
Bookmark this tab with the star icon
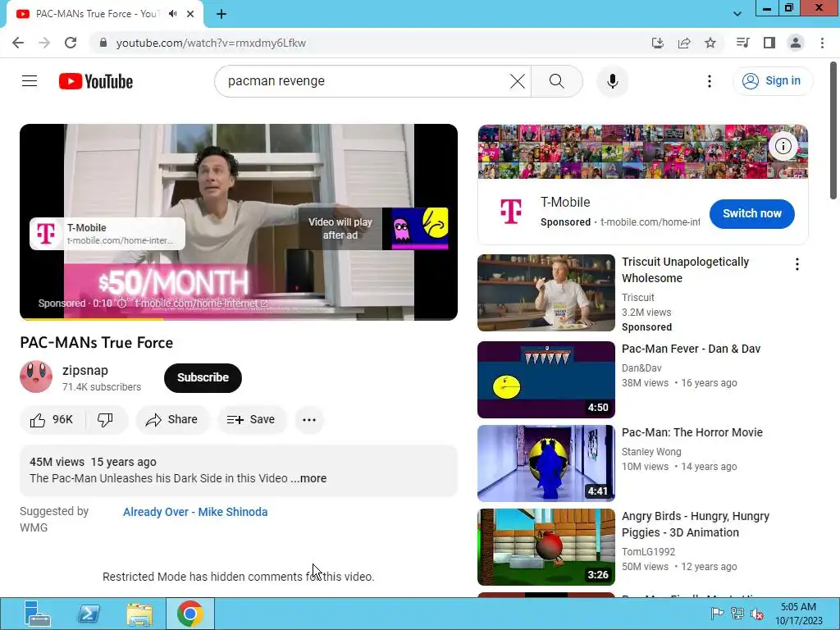click(x=710, y=43)
